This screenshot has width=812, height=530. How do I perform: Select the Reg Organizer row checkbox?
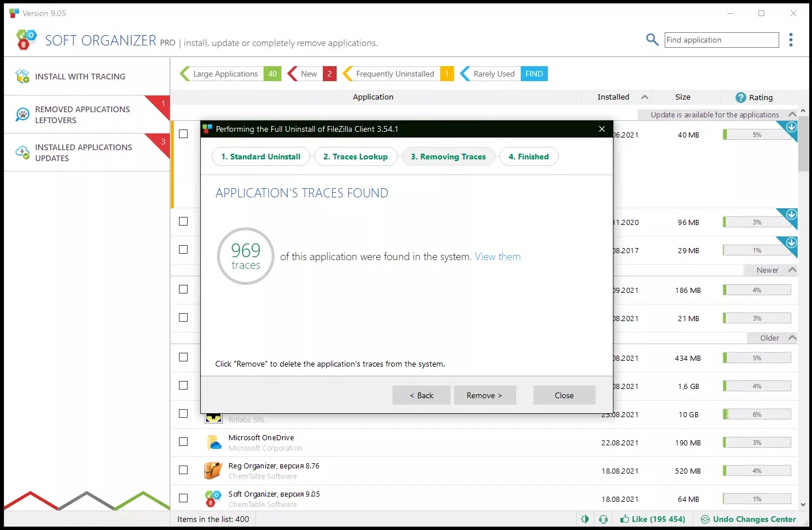tap(184, 470)
